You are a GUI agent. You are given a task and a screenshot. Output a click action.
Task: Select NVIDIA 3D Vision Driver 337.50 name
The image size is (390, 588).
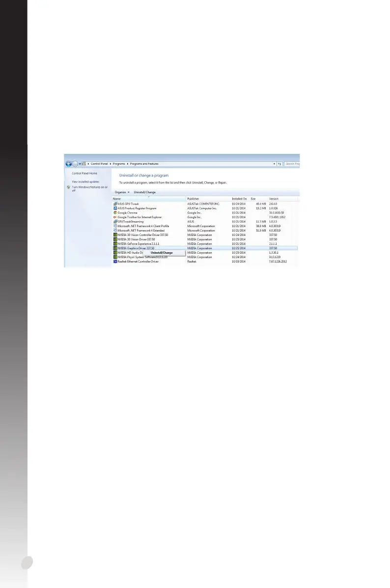point(137,239)
